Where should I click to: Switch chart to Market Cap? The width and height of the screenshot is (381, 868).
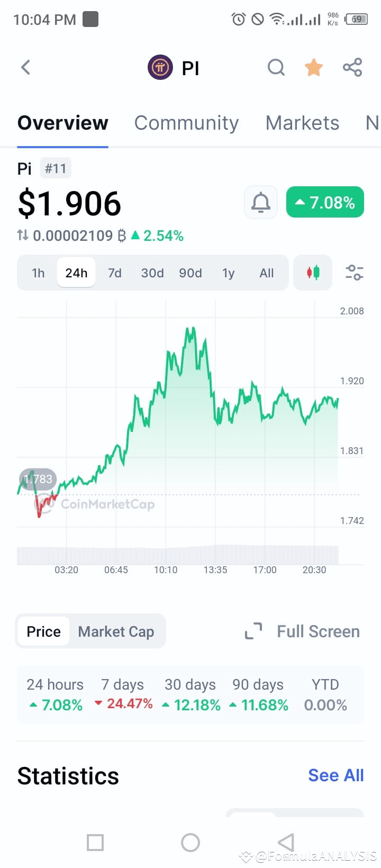[x=116, y=631]
